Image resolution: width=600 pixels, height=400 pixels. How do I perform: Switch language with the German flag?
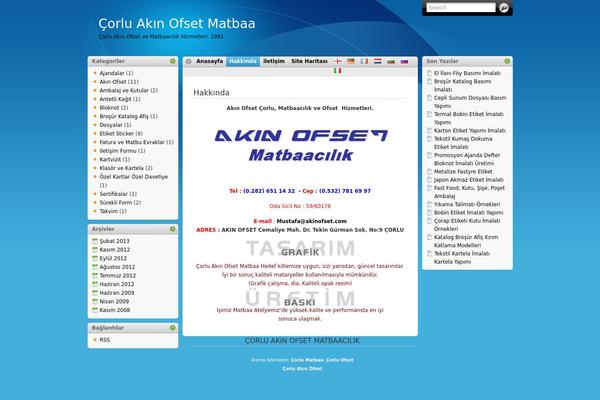[x=351, y=61]
